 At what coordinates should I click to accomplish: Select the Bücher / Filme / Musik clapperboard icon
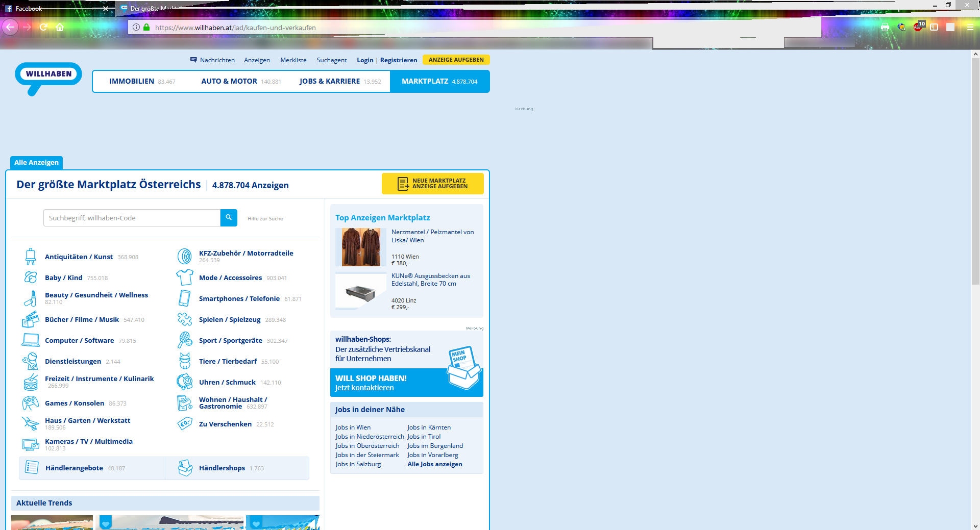pyautogui.click(x=31, y=319)
